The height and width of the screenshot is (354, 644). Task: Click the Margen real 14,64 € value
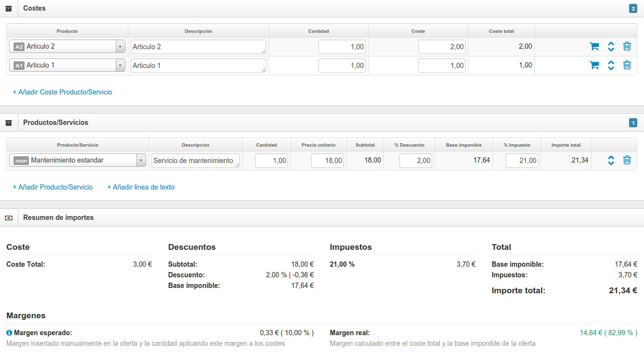point(608,333)
